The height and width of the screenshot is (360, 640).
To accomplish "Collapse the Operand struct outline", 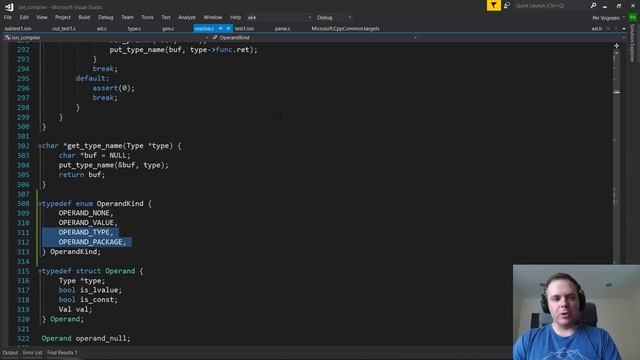I will [40, 271].
